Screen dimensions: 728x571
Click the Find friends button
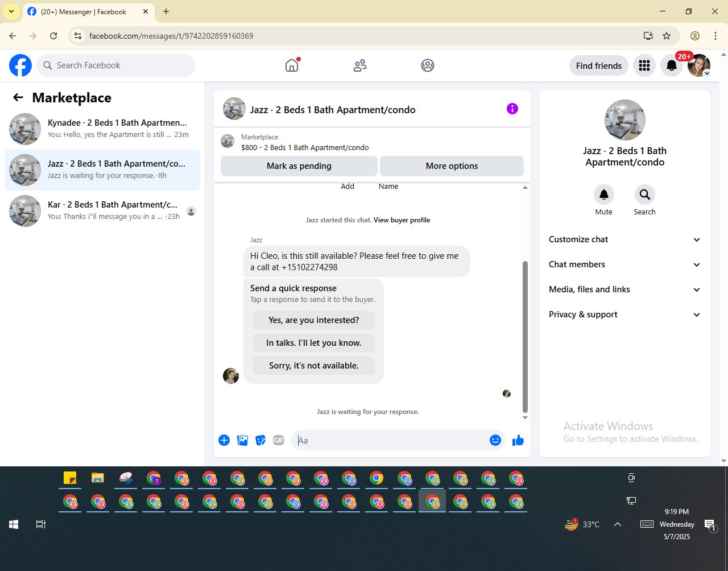click(x=599, y=65)
